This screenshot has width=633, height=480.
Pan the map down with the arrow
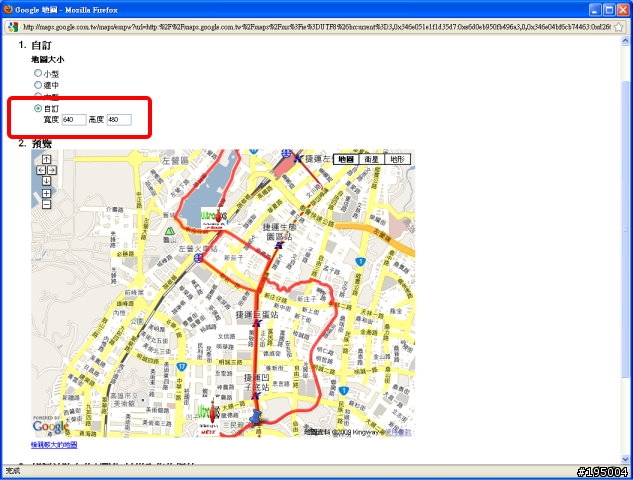(46, 181)
